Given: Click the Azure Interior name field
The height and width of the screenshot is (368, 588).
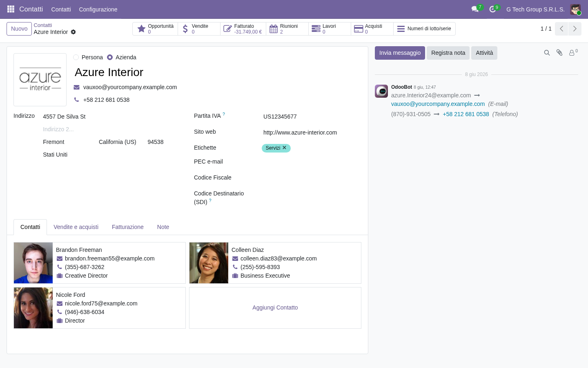Looking at the screenshot, I should point(217,72).
